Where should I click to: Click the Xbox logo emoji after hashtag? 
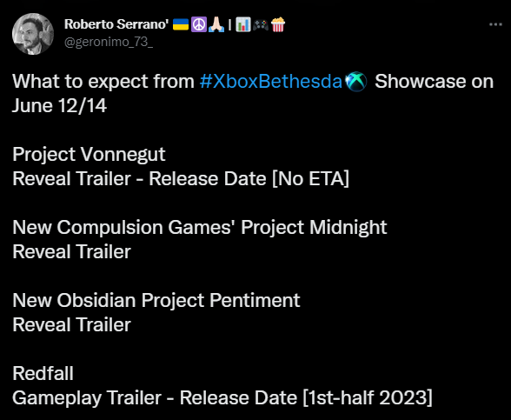(356, 81)
